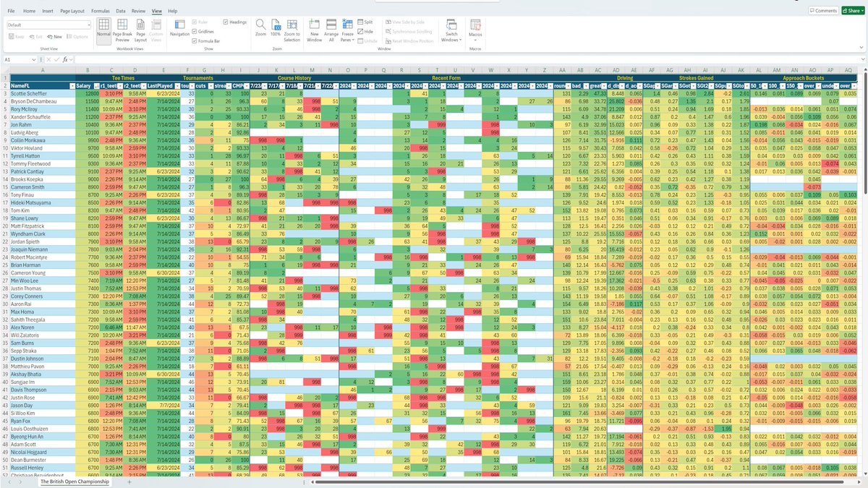This screenshot has height=488, width=868.
Task: Open Custom Views dialog
Action: [x=156, y=31]
